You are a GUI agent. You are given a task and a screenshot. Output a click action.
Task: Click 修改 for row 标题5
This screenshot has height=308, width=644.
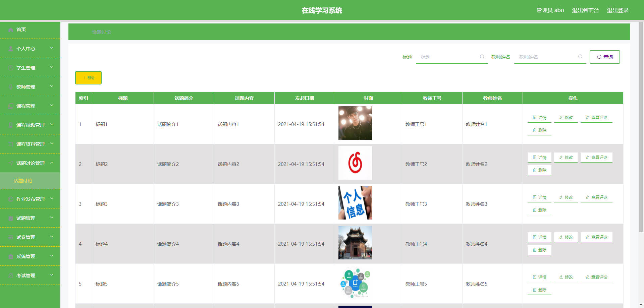coord(566,277)
